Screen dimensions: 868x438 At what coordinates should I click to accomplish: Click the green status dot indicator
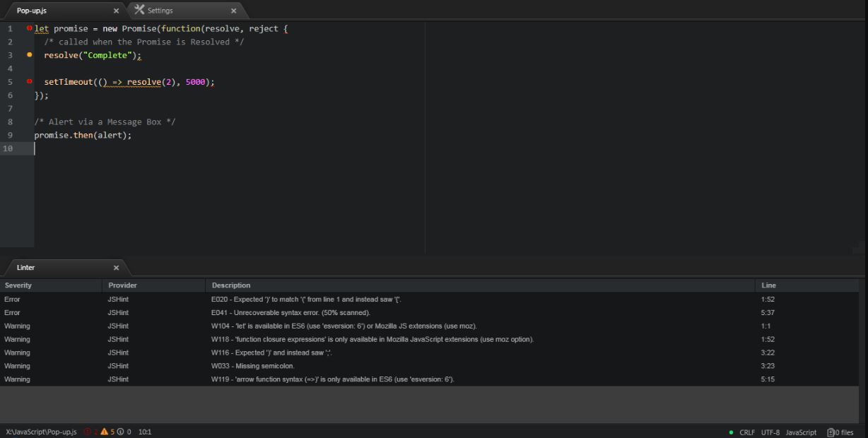coord(731,432)
